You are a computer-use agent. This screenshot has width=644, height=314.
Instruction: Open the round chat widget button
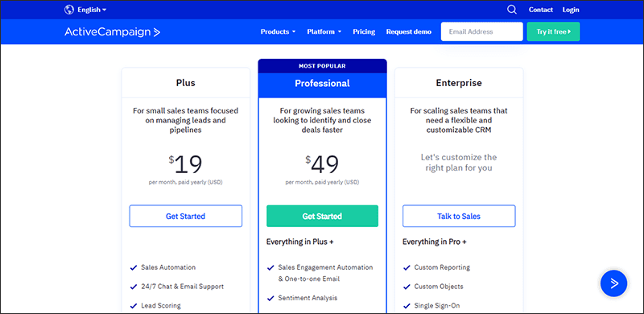(x=613, y=283)
